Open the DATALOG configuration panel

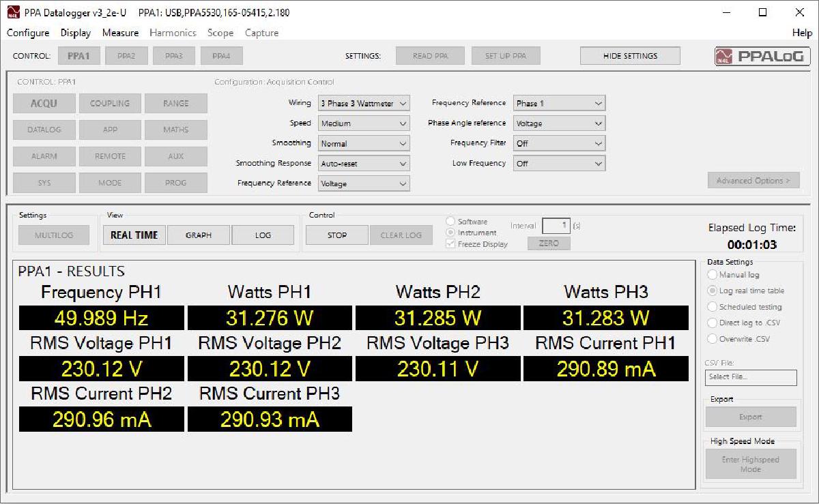[43, 130]
